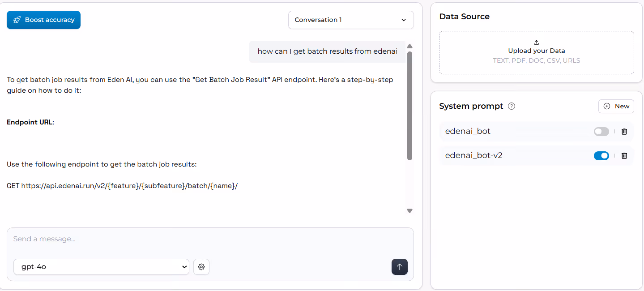Open the Conversation 1 dropdown
Viewport: 644px width, 291px height.
(351, 20)
